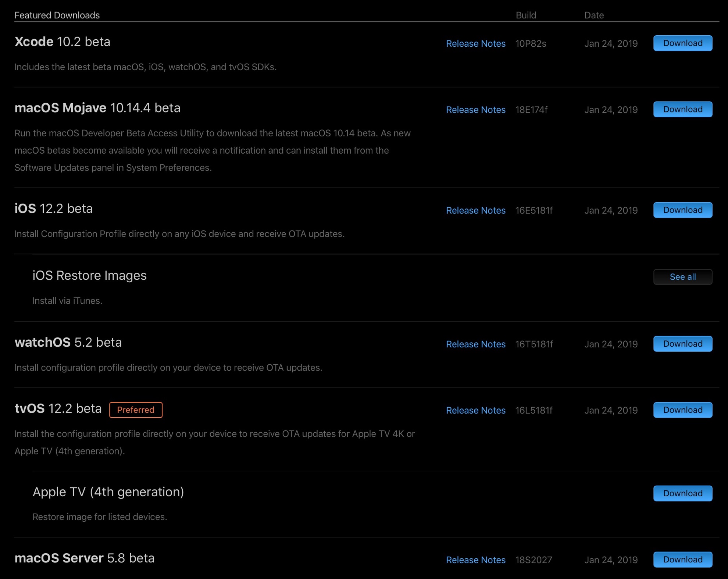Select the iOS Restore Images heading
728x579 pixels.
point(90,276)
